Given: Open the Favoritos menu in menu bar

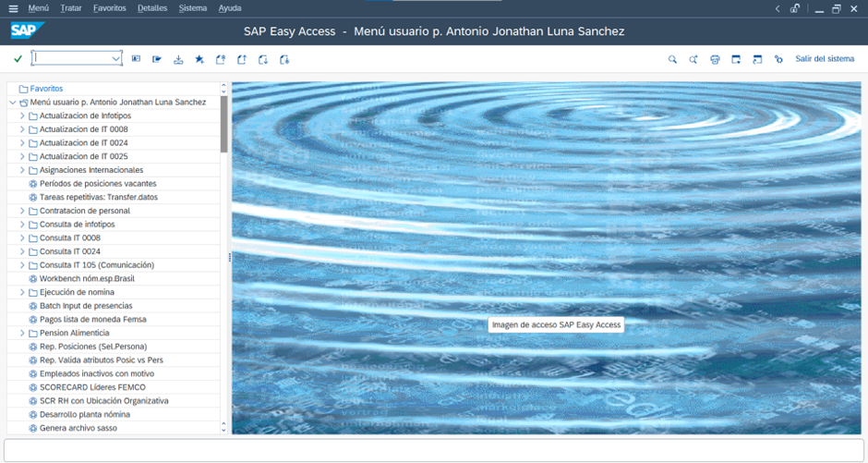Looking at the screenshot, I should [109, 8].
